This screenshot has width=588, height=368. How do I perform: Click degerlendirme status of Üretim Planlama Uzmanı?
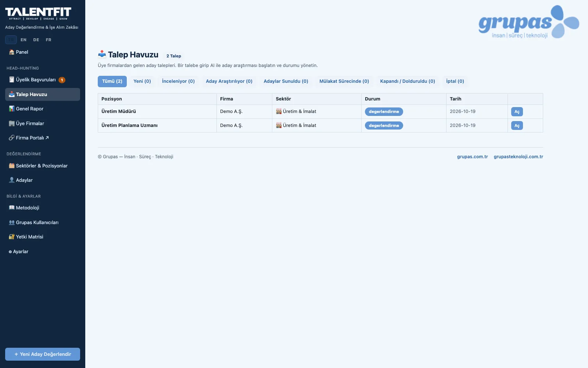(384, 126)
